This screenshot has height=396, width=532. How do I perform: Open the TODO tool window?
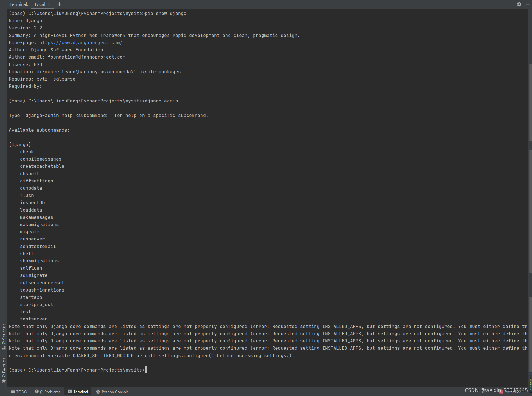(x=19, y=392)
